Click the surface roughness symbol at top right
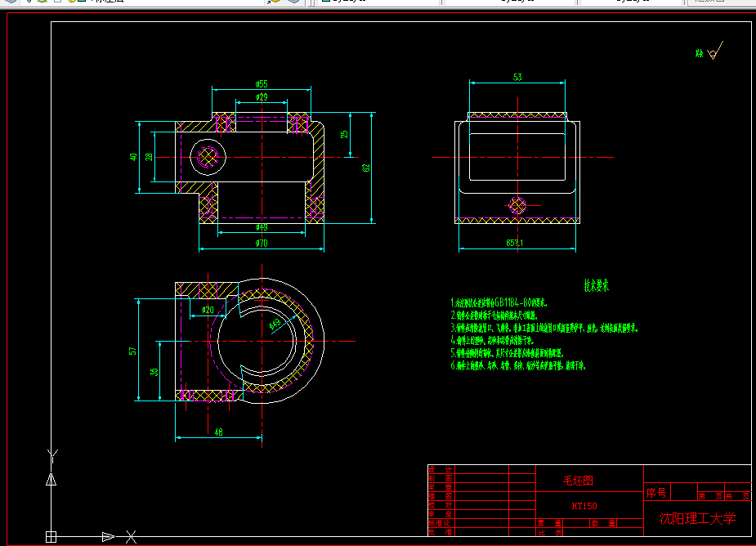Viewport: 756px width, 546px height. click(715, 51)
